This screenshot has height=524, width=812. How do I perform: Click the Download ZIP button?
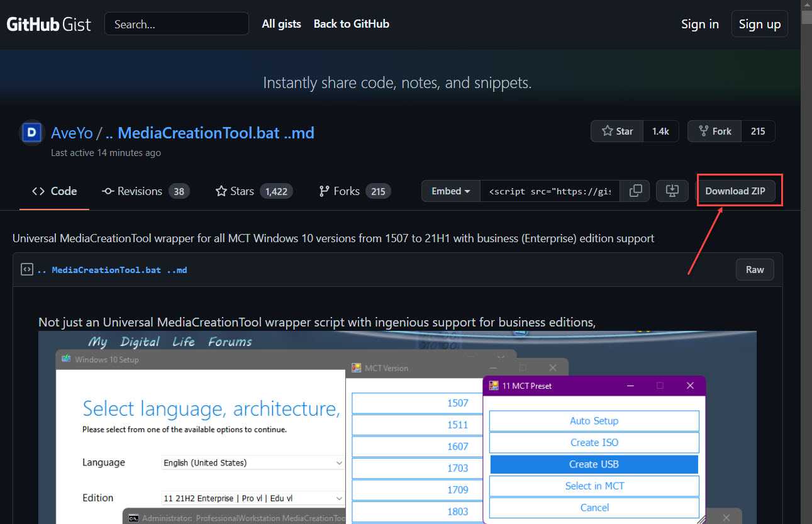pyautogui.click(x=735, y=191)
